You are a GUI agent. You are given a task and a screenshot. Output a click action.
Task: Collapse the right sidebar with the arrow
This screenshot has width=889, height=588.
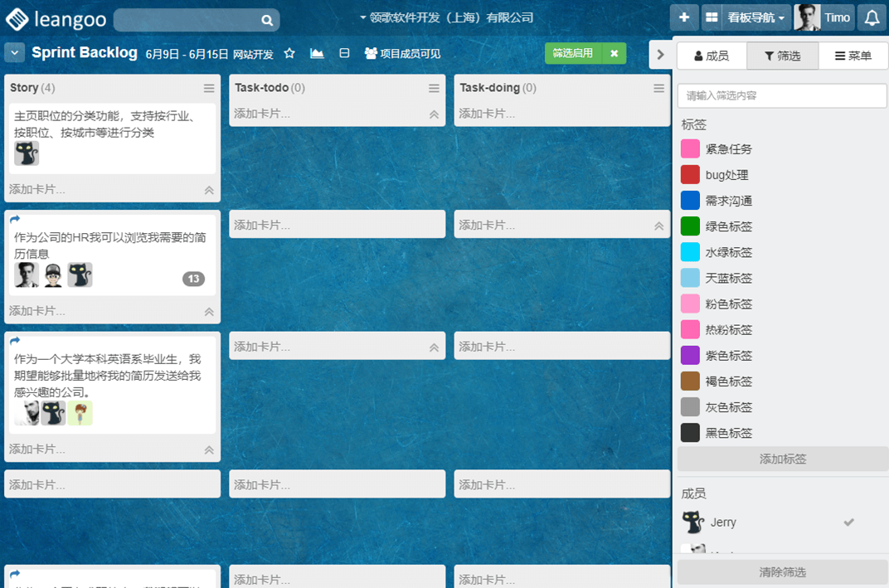pyautogui.click(x=660, y=55)
